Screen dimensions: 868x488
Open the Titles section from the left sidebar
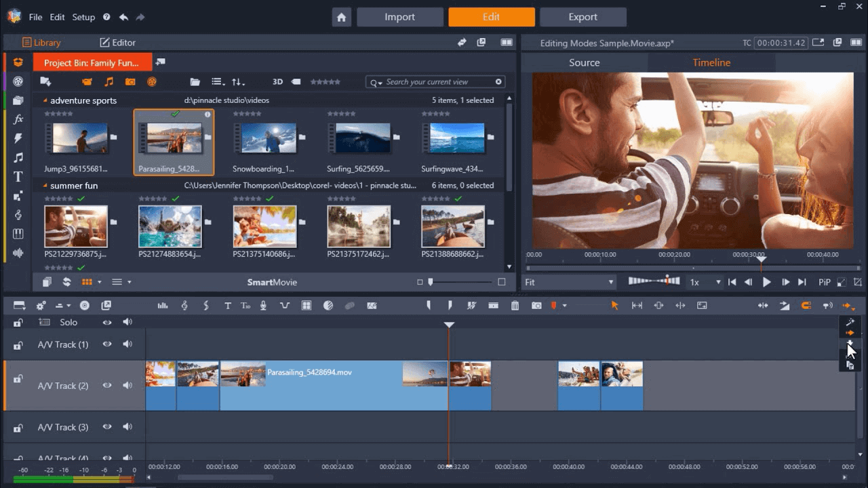[x=18, y=177]
